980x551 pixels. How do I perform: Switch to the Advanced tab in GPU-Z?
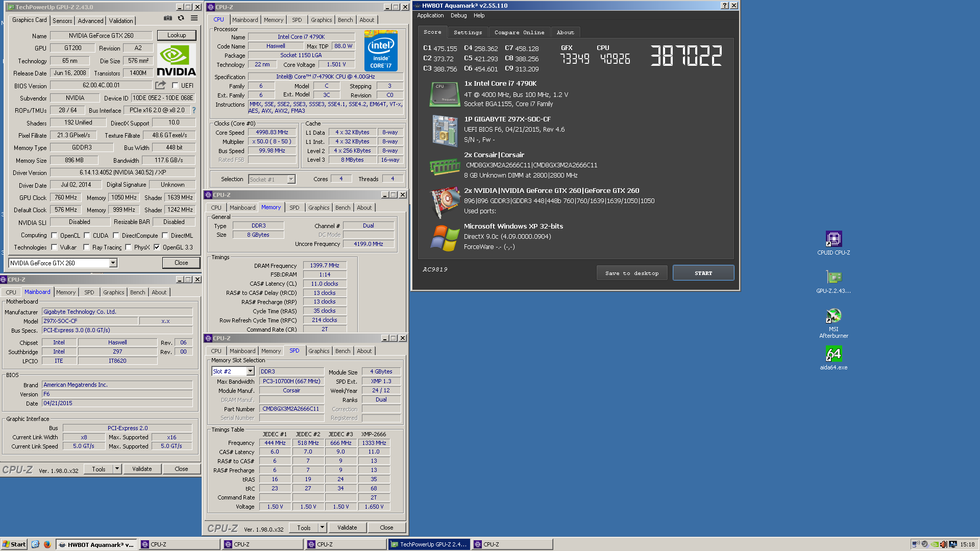[90, 21]
